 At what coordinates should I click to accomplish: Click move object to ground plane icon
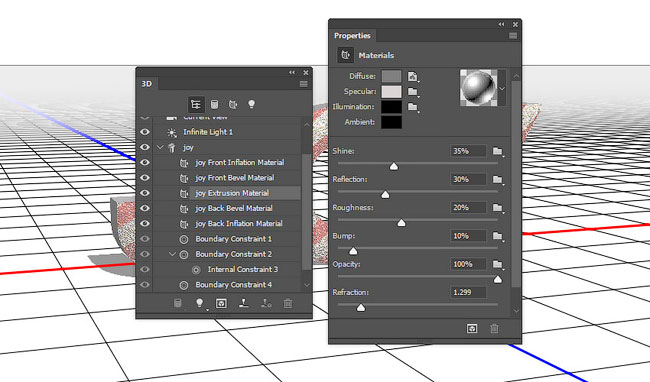[244, 303]
